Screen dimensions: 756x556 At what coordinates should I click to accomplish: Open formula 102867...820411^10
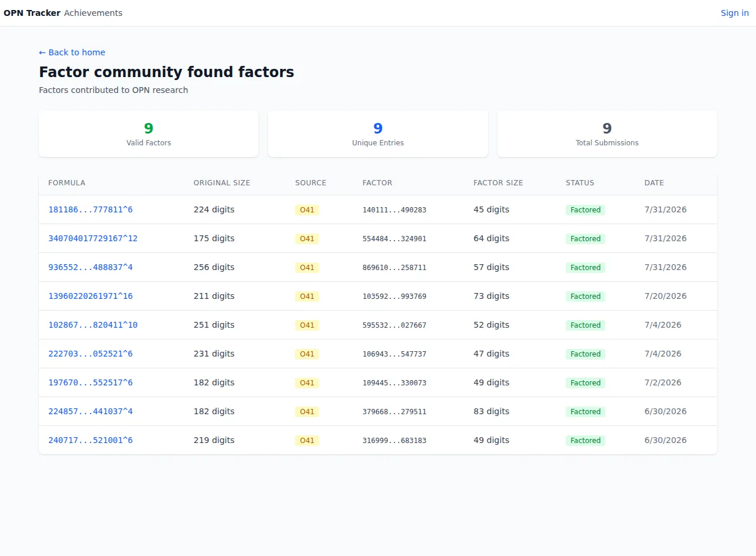click(93, 325)
